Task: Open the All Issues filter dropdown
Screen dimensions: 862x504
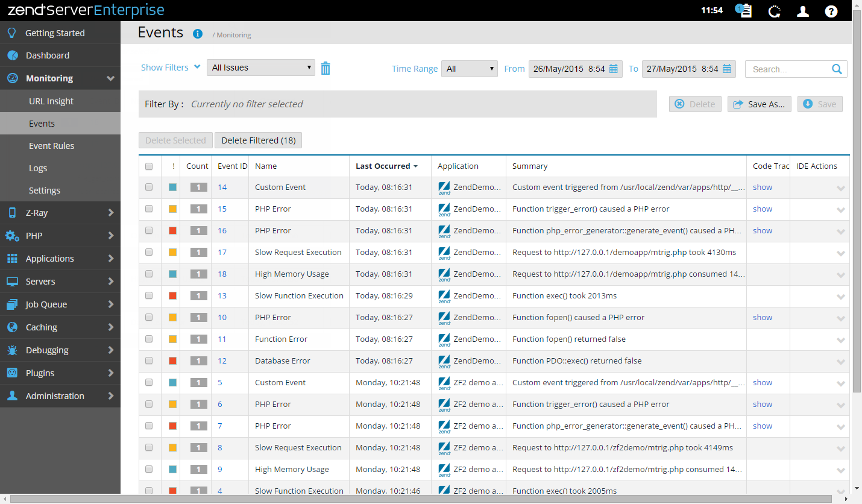Action: tap(260, 68)
